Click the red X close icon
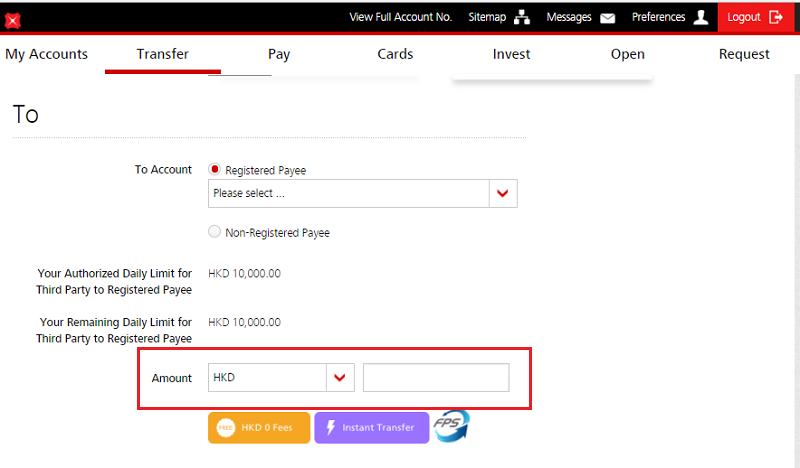 click(x=13, y=19)
